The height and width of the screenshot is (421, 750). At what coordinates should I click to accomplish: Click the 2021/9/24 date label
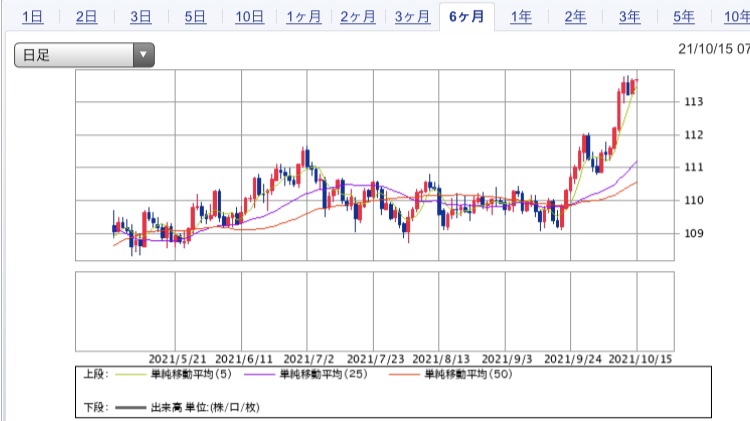point(573,359)
